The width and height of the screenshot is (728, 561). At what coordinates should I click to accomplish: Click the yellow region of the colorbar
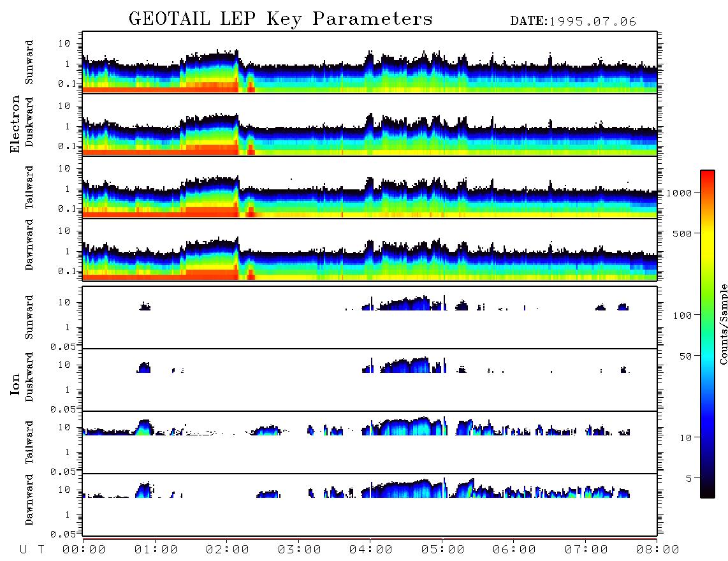(708, 242)
